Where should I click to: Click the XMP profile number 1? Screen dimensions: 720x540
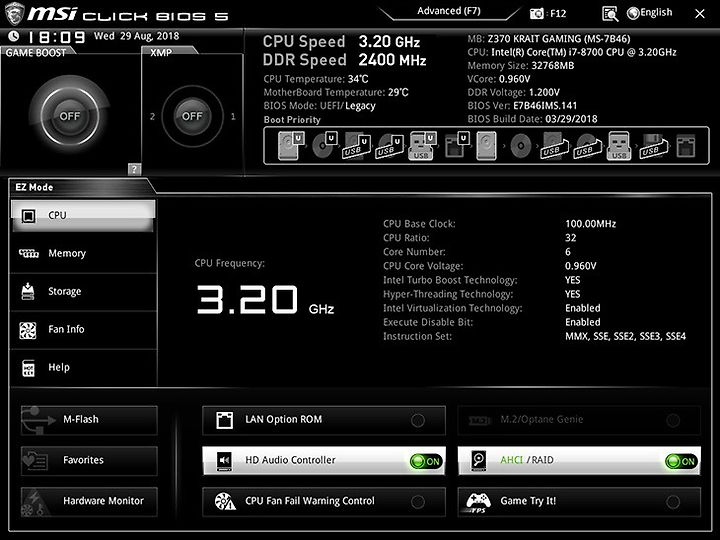tap(233, 117)
